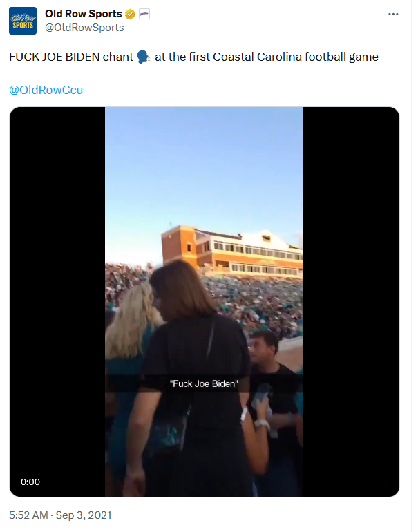This screenshot has width=418, height=532.
Task: Click the gold verified badge
Action: pos(131,15)
